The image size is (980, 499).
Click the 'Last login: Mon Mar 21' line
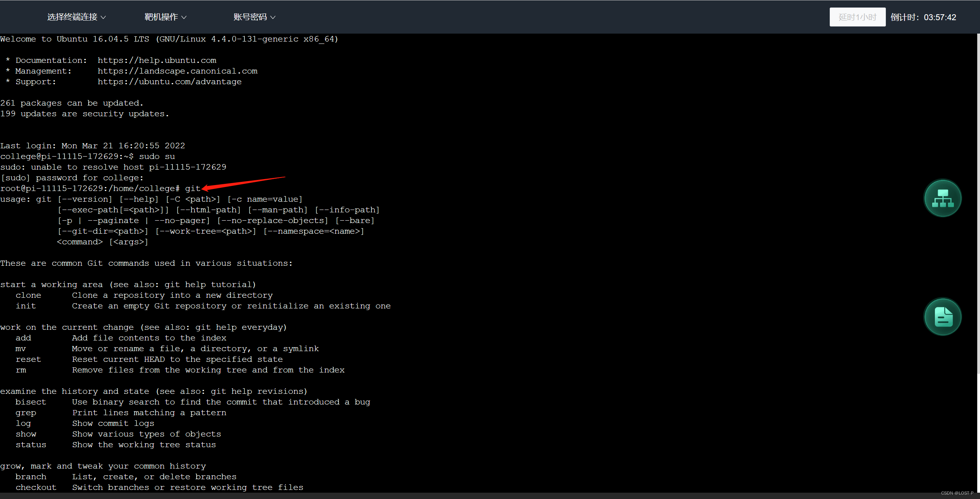pyautogui.click(x=93, y=146)
